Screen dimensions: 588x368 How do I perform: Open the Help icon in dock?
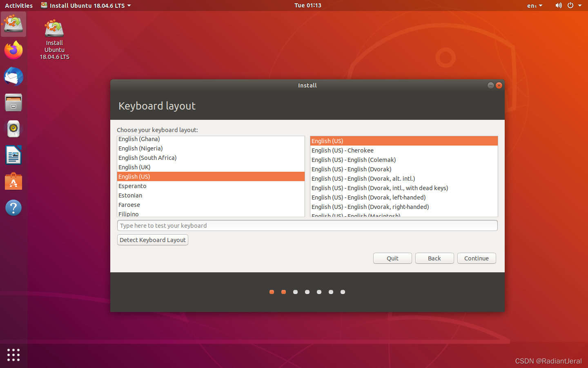coord(13,208)
